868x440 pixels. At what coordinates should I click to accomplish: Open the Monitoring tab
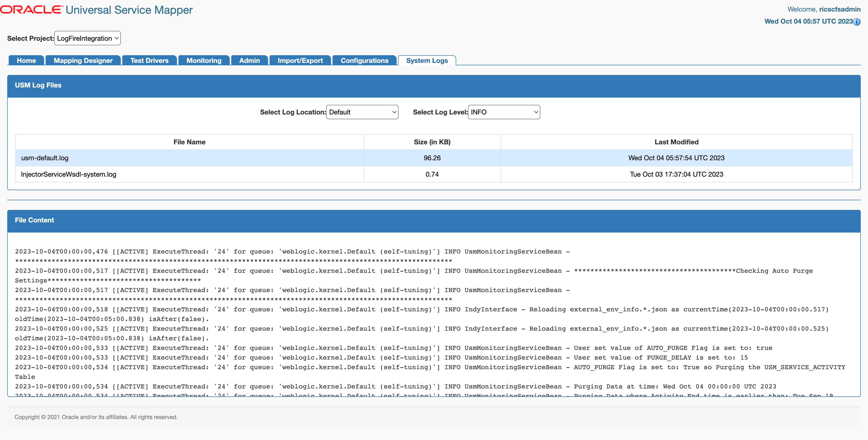[203, 60]
